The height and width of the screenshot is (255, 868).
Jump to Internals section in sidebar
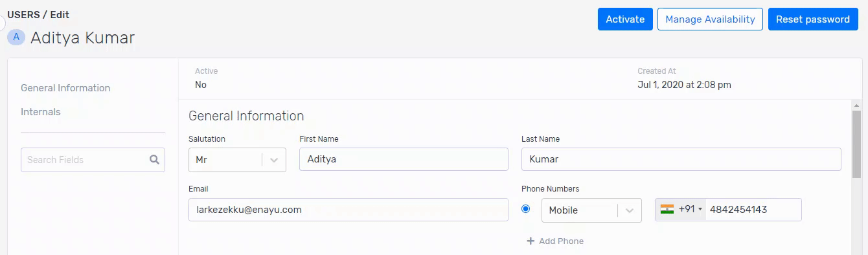click(x=40, y=112)
